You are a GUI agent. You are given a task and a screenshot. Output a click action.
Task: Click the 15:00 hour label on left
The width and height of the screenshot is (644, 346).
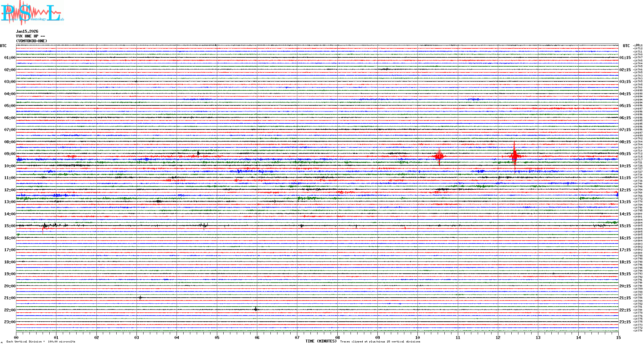(x=10, y=226)
